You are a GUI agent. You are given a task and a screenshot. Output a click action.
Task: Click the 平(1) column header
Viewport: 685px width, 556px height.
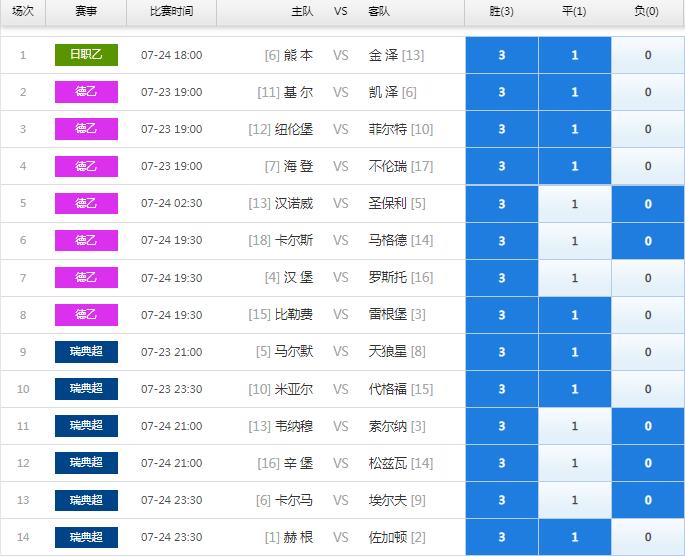(x=574, y=12)
